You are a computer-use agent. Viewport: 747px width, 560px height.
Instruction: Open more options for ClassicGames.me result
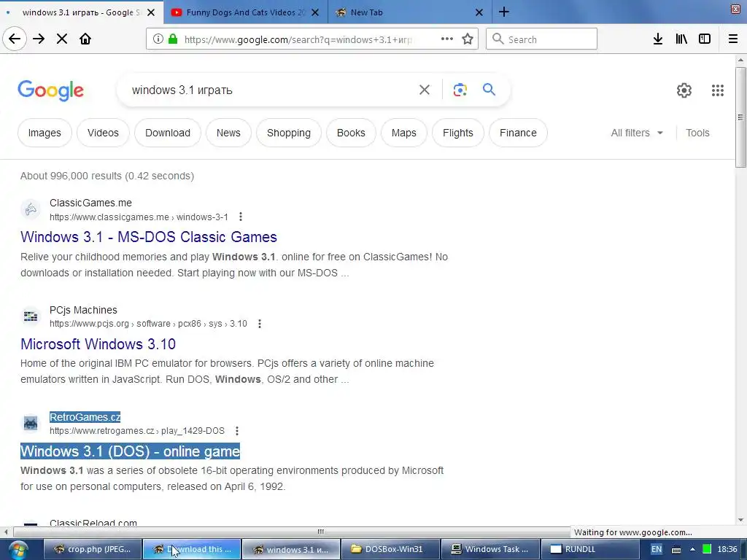coord(241,217)
